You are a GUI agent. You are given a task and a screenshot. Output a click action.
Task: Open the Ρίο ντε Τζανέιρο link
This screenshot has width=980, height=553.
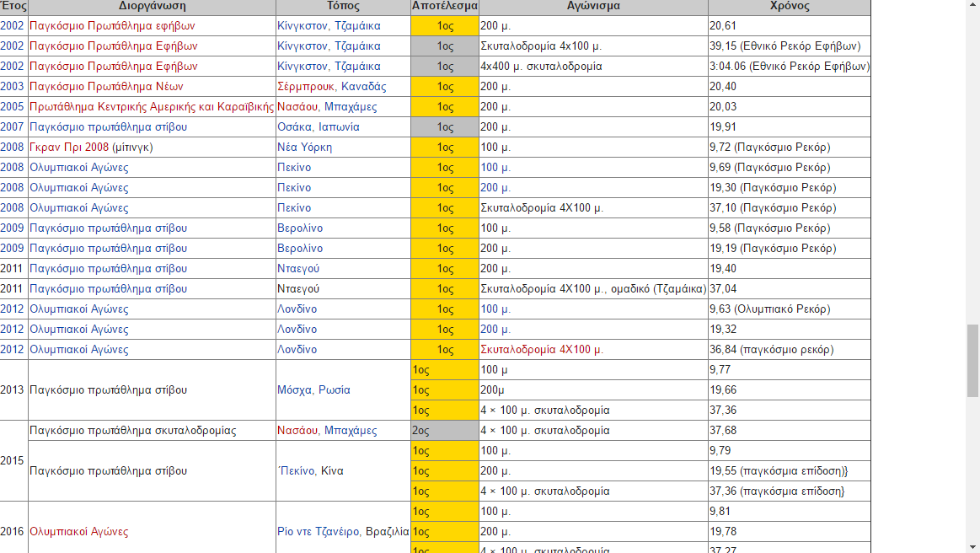tap(319, 532)
